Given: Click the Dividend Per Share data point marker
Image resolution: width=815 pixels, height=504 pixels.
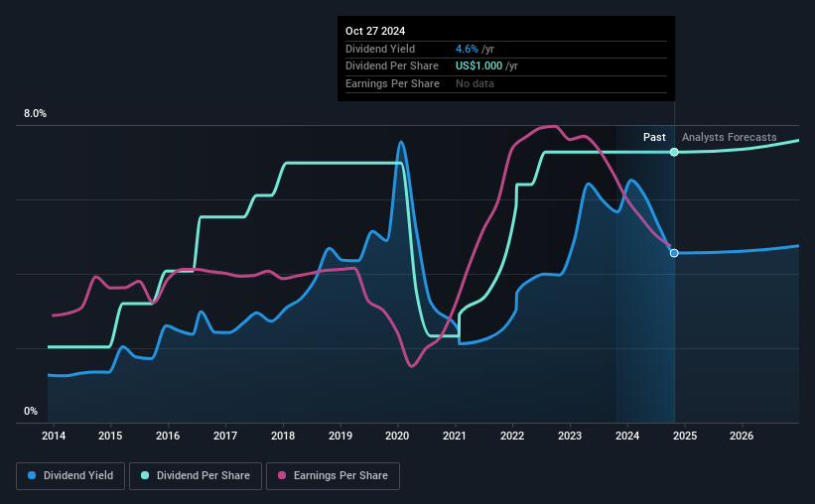Looking at the screenshot, I should click(674, 152).
